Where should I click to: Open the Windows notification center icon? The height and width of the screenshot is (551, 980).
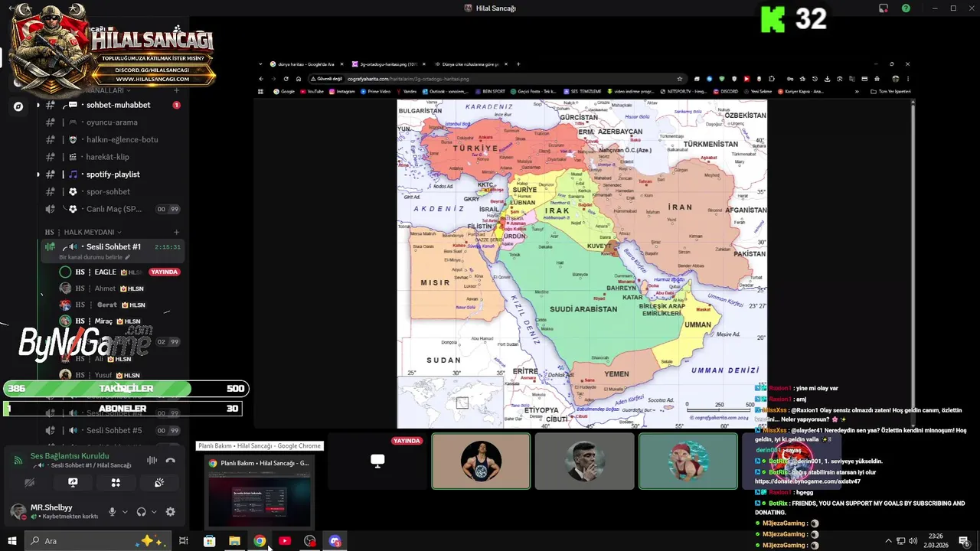pyautogui.click(x=964, y=541)
